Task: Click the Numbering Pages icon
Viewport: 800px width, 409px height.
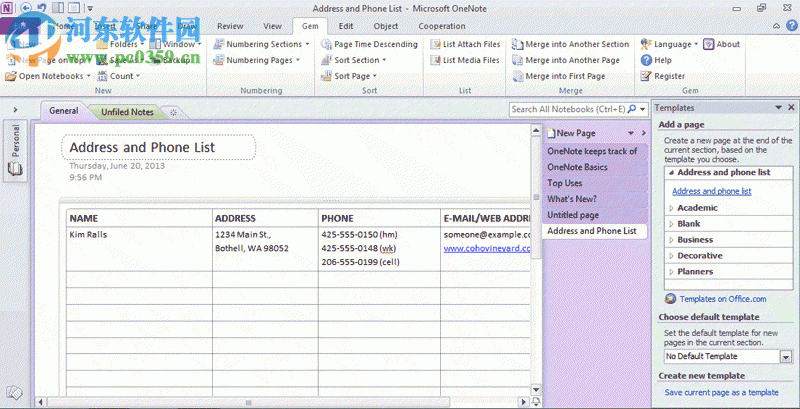Action: 218,60
